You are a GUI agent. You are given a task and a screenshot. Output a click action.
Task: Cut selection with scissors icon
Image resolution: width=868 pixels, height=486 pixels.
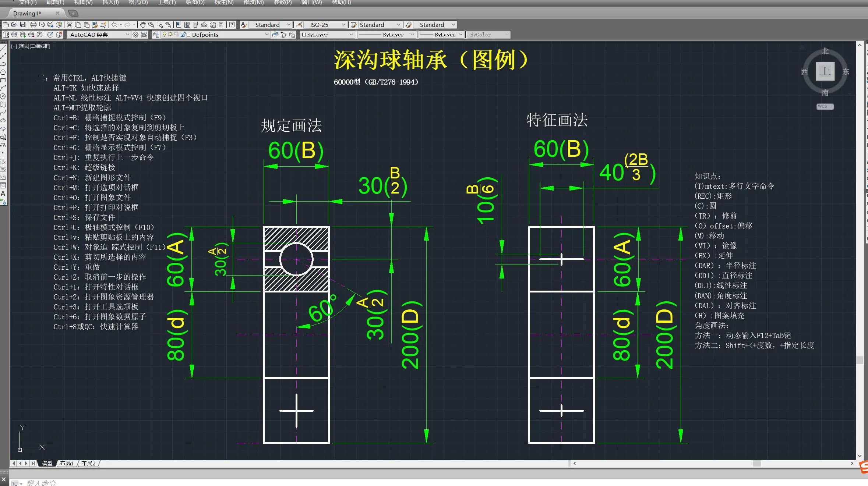(69, 25)
